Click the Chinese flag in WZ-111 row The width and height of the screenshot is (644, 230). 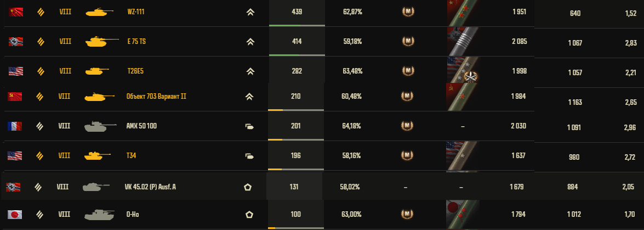coord(15,12)
